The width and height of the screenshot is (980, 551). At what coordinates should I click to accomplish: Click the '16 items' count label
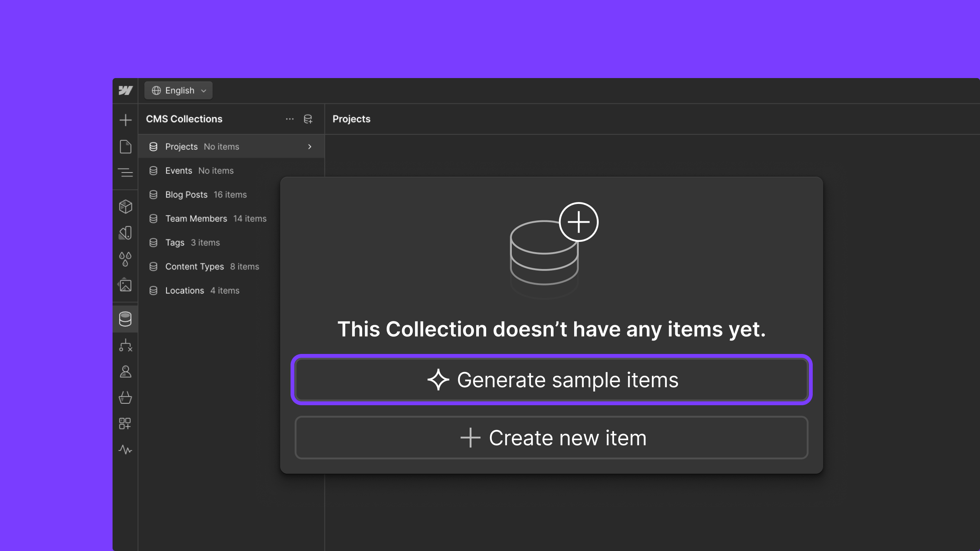coord(230,195)
